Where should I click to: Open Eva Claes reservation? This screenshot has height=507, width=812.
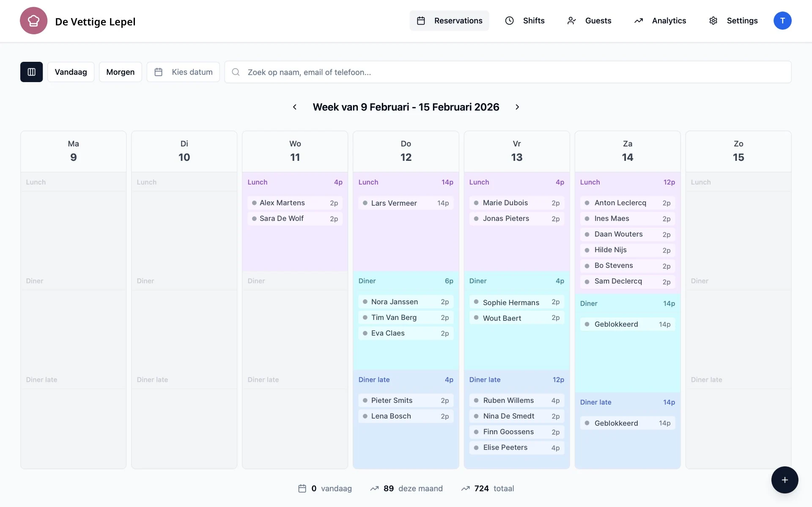tap(406, 333)
